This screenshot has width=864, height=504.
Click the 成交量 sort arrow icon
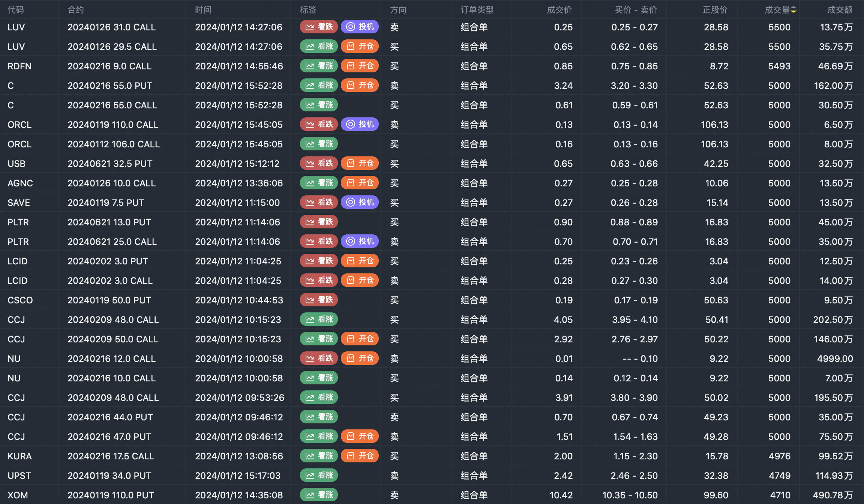click(x=793, y=10)
